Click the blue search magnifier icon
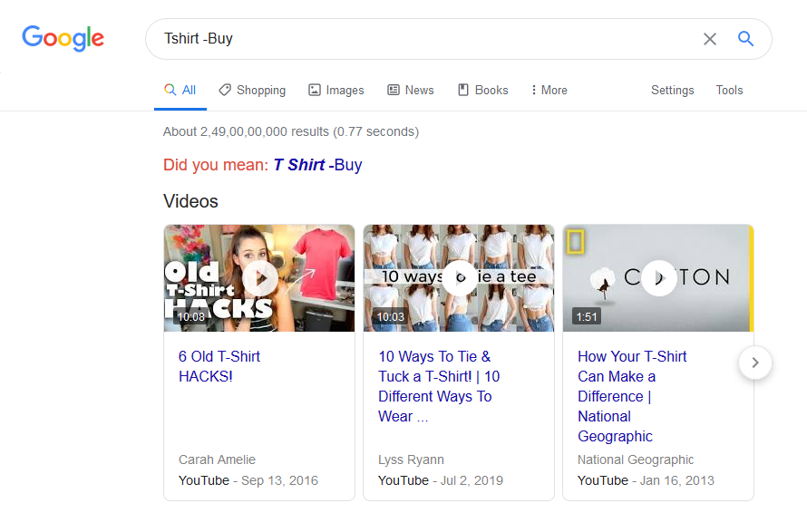Screen dimensions: 807x532 point(746,39)
